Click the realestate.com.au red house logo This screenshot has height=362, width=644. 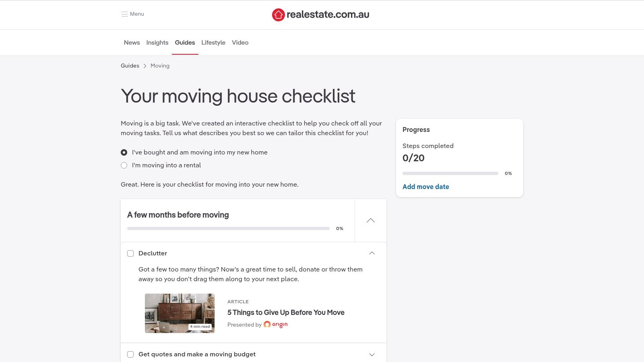278,15
